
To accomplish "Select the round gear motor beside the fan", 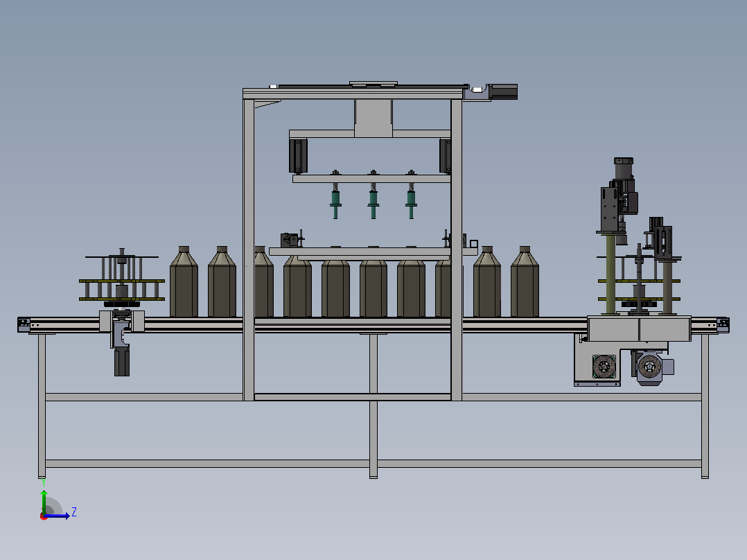I will (649, 367).
